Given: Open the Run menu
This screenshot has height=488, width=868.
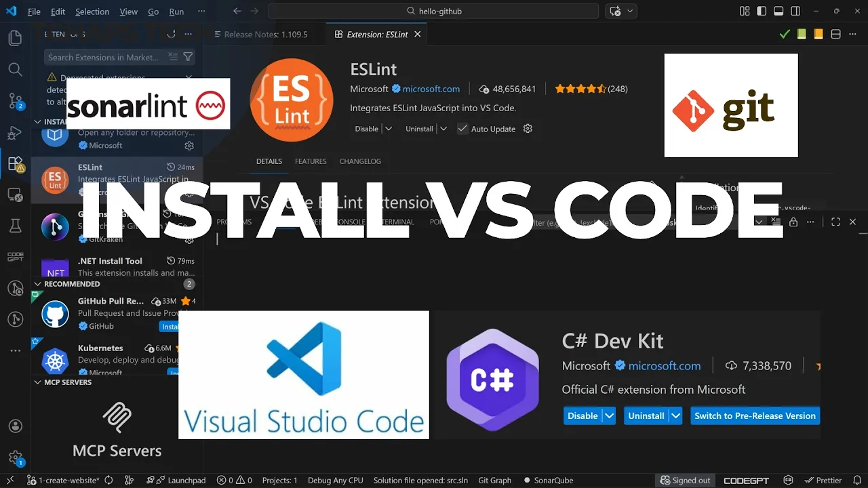Looking at the screenshot, I should point(176,12).
